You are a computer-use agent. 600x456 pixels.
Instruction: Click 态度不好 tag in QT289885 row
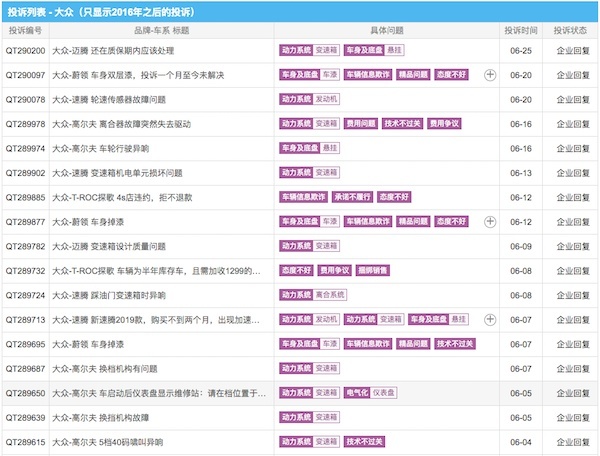pyautogui.click(x=394, y=197)
